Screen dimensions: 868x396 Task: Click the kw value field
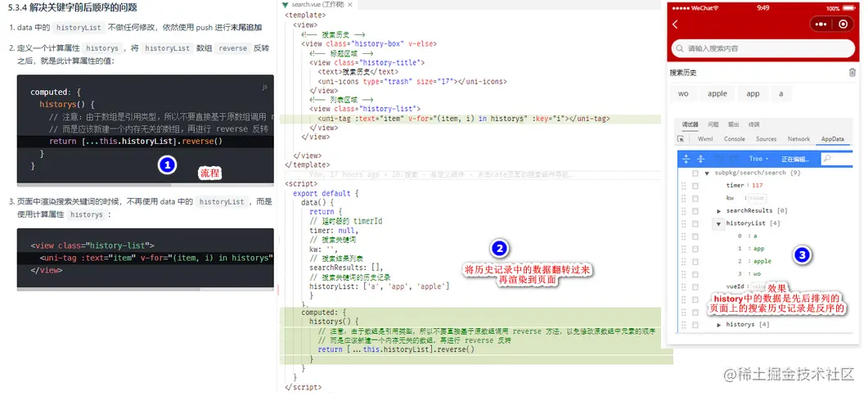tap(756, 198)
